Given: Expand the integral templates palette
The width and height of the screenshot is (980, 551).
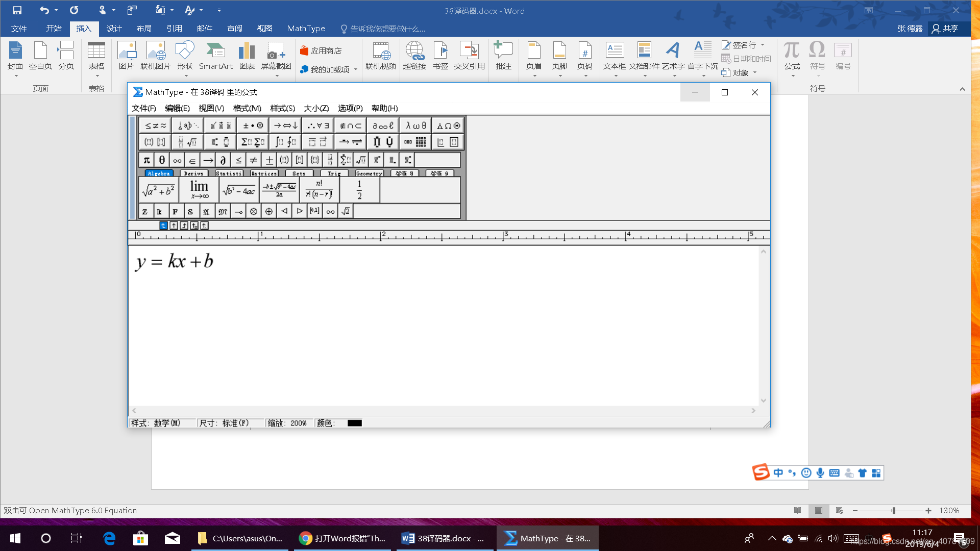Looking at the screenshot, I should [285, 142].
